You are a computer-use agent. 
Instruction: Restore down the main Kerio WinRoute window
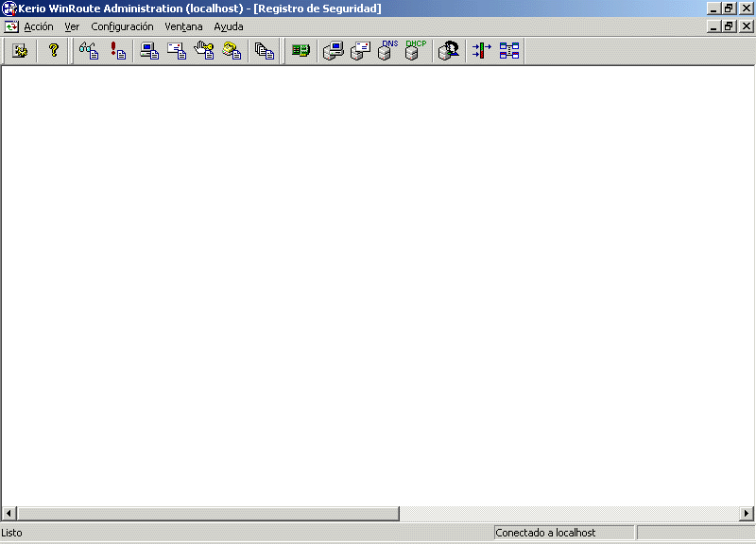[x=729, y=8]
